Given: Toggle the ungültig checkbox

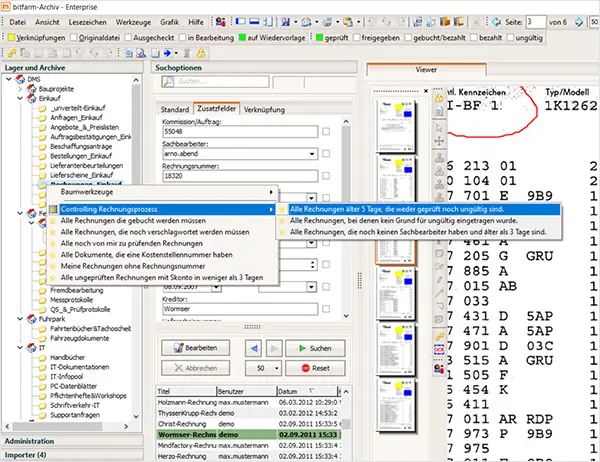Looking at the screenshot, I should [x=510, y=38].
